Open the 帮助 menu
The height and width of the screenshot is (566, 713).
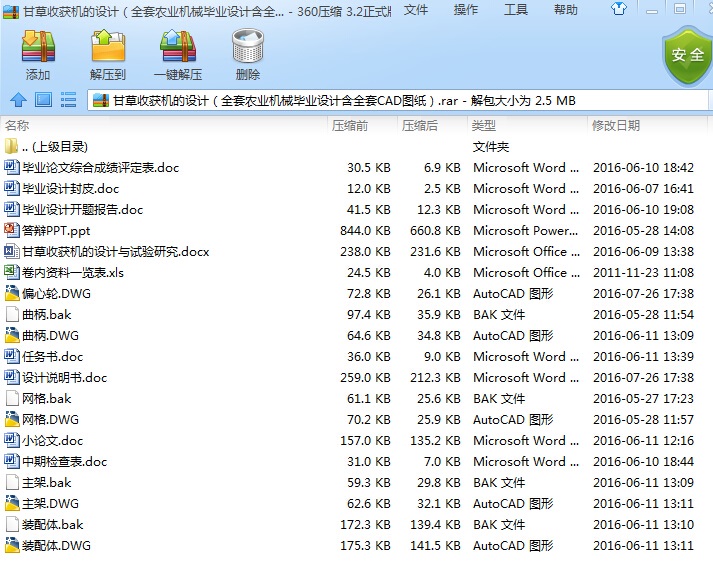566,10
